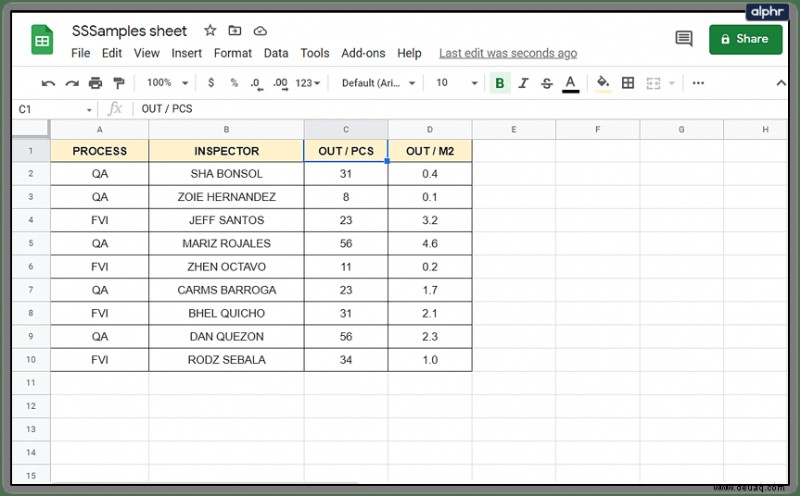Open comment history icon
800x496 pixels.
pos(684,39)
